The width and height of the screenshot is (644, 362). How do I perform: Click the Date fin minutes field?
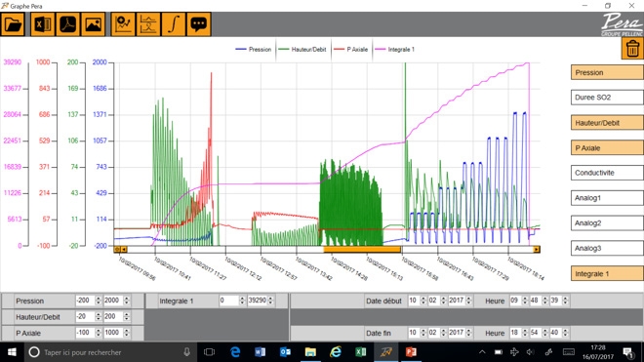pyautogui.click(x=536, y=333)
